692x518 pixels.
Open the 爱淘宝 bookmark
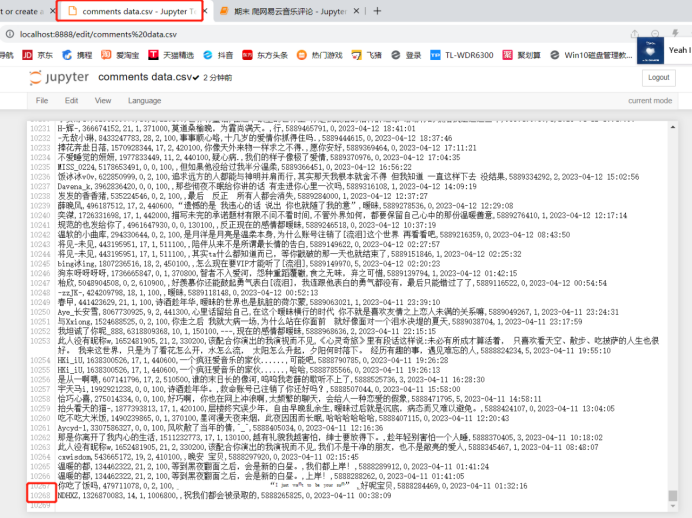coord(120,55)
